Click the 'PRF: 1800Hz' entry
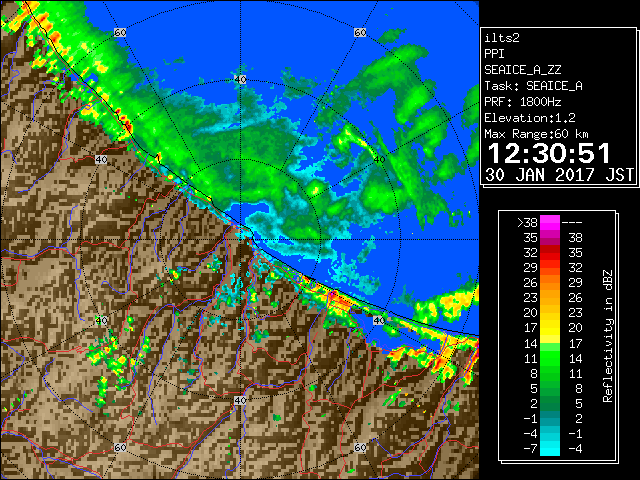The image size is (640, 480). [x=523, y=102]
